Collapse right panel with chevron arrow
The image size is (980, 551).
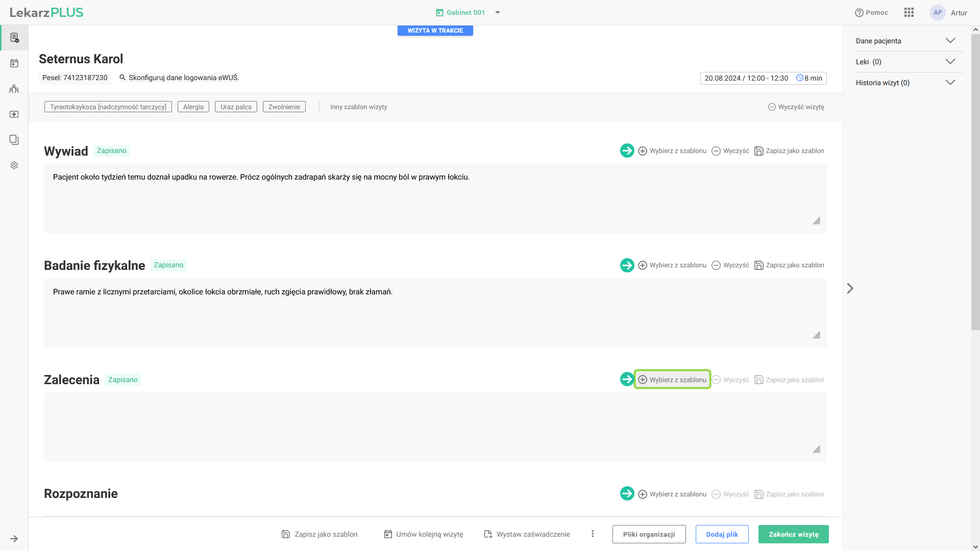[x=850, y=288]
